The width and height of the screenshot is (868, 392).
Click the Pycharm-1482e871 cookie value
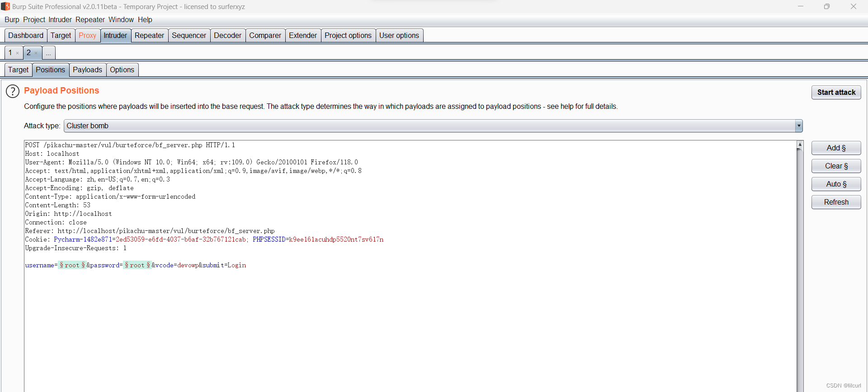click(181, 239)
